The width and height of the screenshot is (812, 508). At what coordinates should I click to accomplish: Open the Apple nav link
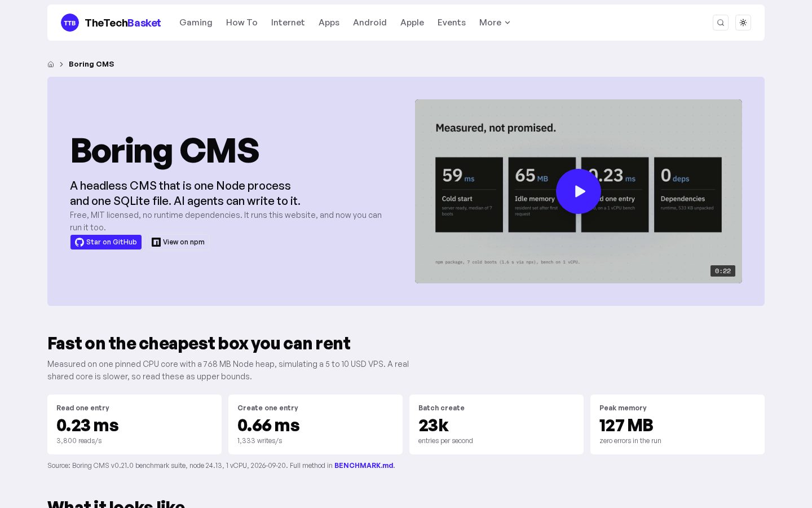point(412,23)
